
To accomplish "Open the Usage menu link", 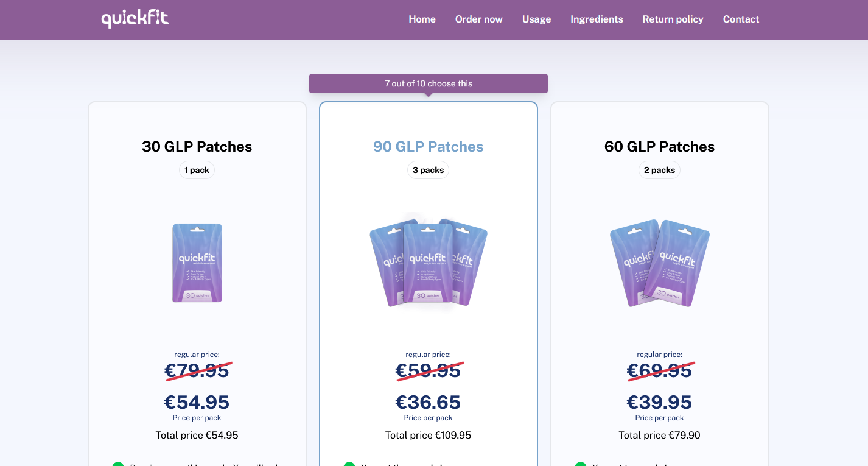I will (536, 19).
